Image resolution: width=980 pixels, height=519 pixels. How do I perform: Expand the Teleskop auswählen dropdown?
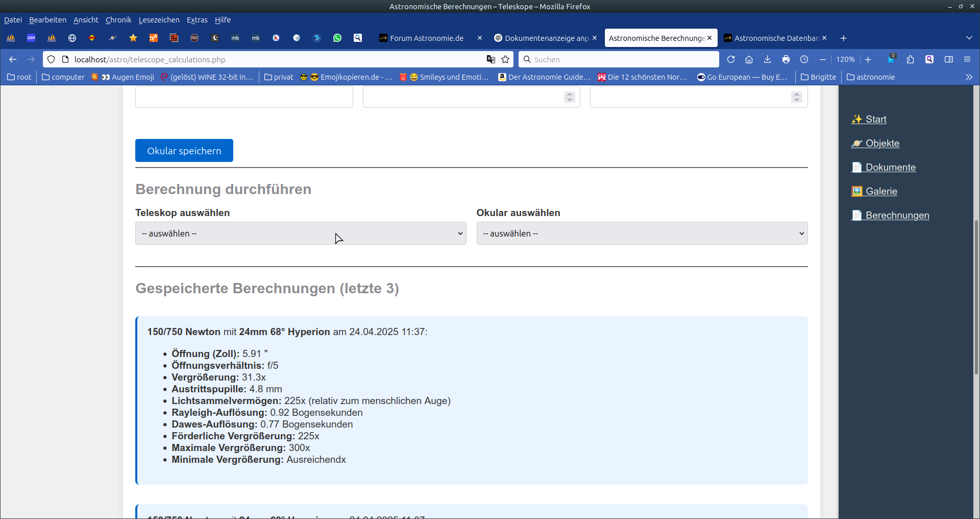point(301,233)
